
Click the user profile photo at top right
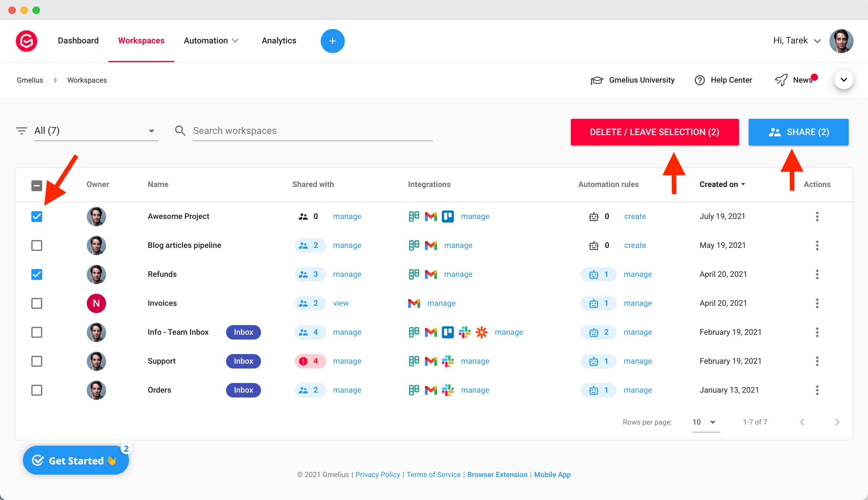click(x=841, y=41)
